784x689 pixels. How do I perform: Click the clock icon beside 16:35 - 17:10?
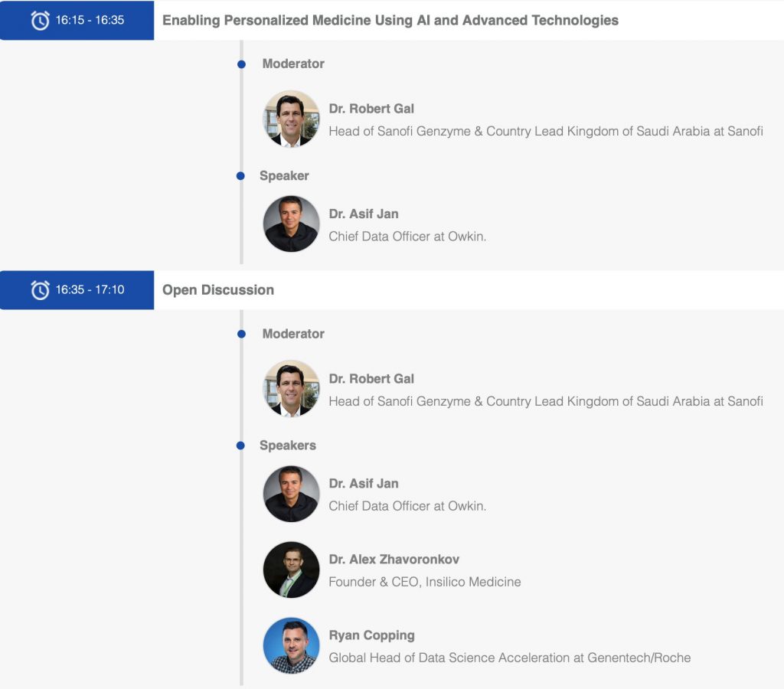pos(40,290)
